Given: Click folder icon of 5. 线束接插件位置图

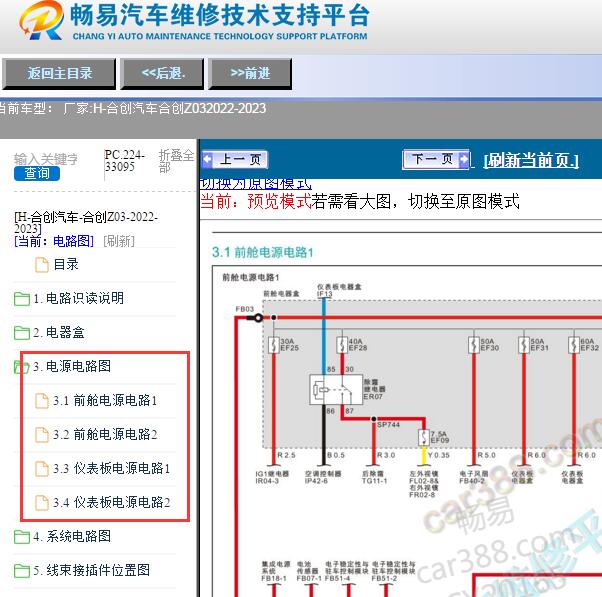Looking at the screenshot, I should click(22, 571).
